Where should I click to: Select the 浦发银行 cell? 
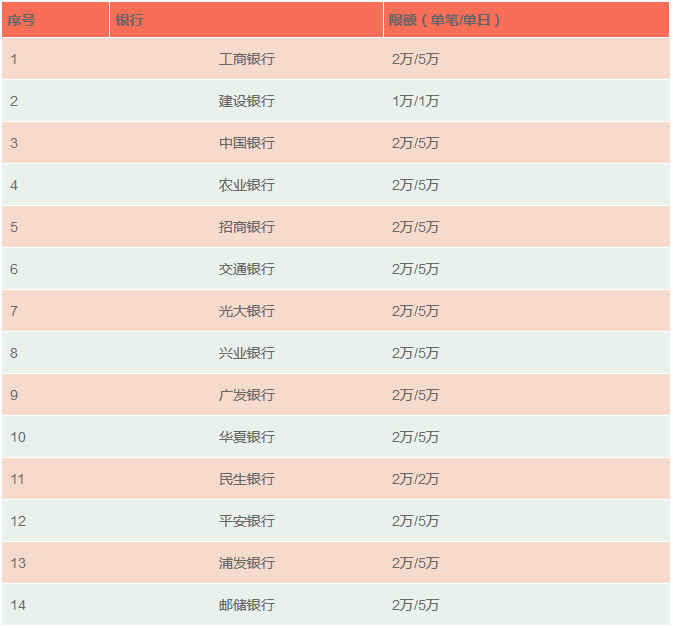click(x=246, y=563)
